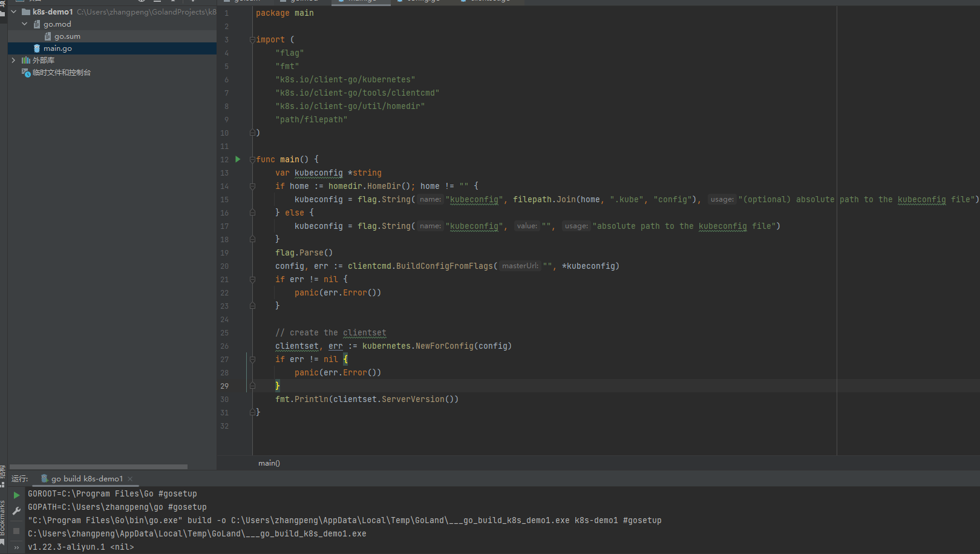Fold the else block at line 16
Viewport: 980px width, 554px height.
(252, 213)
